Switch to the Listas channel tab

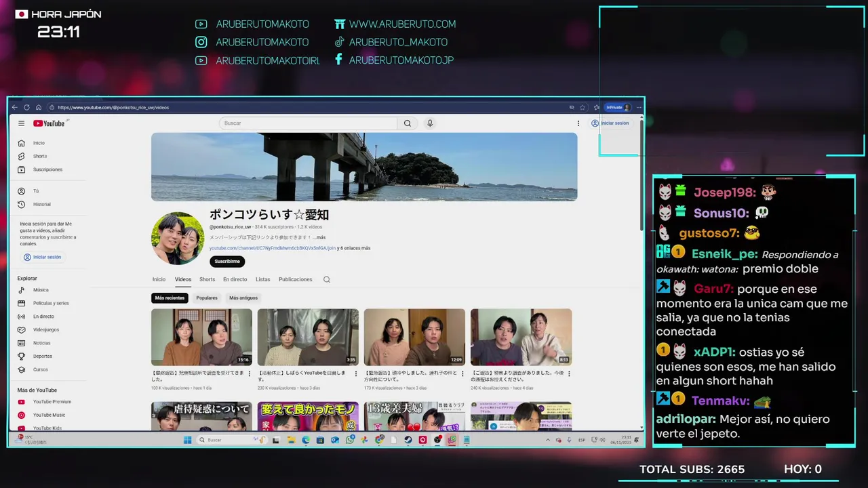tap(262, 279)
